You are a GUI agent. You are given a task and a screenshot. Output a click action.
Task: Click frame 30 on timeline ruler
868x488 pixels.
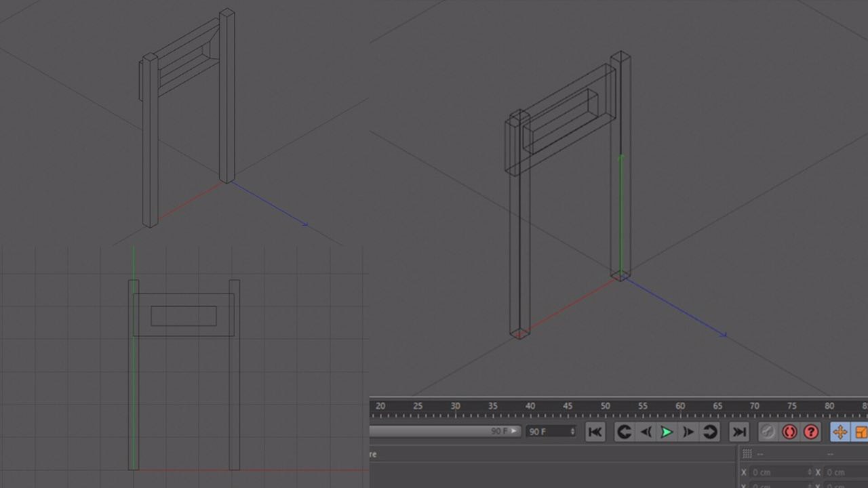(x=455, y=407)
